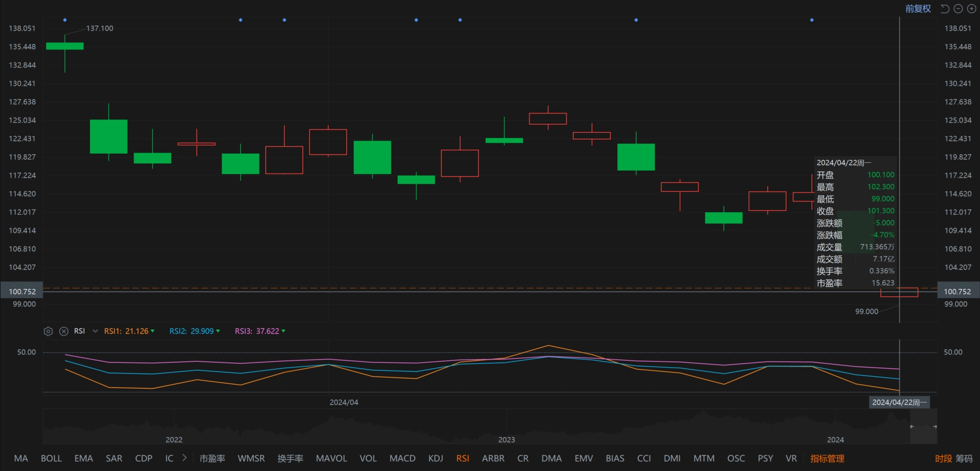
Task: Select the SAR indicator tab
Action: (114, 458)
